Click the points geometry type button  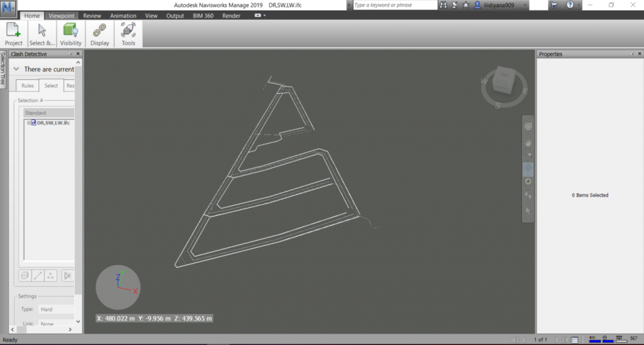pos(50,276)
